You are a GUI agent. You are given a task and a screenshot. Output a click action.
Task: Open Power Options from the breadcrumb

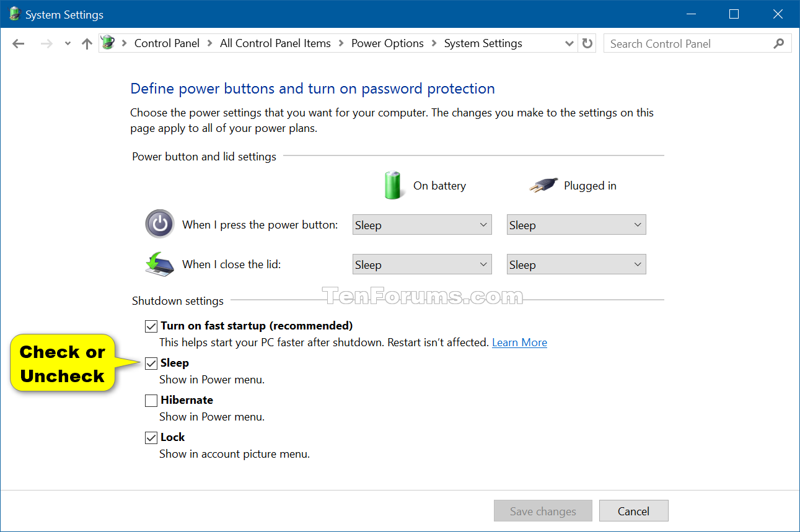[387, 43]
